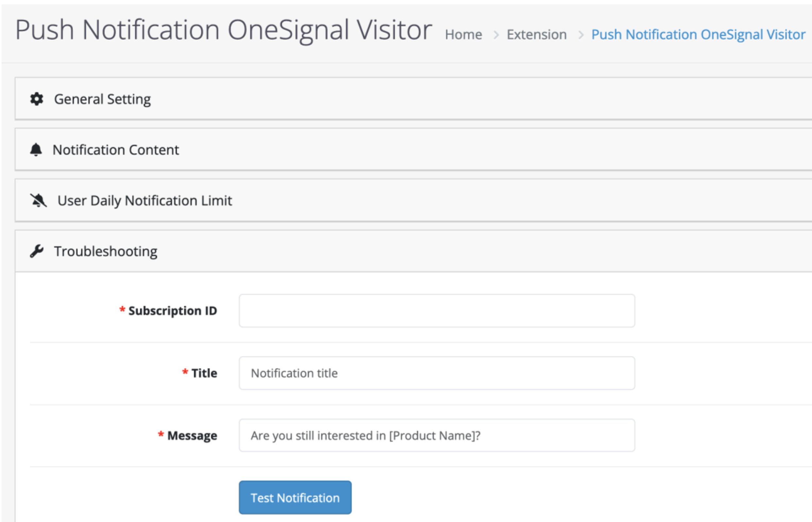Focus the Subscription ID input field
This screenshot has width=812, height=522.
[x=437, y=310]
